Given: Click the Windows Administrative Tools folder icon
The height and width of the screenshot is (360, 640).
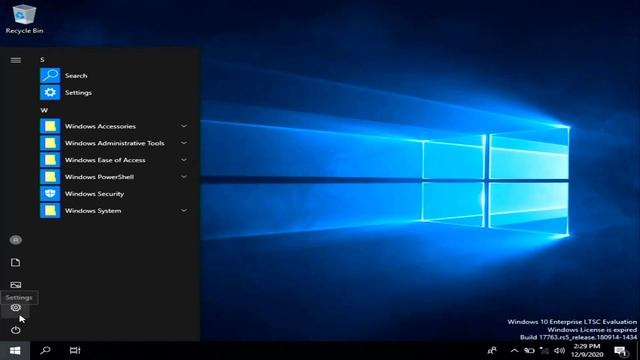Looking at the screenshot, I should point(50,143).
